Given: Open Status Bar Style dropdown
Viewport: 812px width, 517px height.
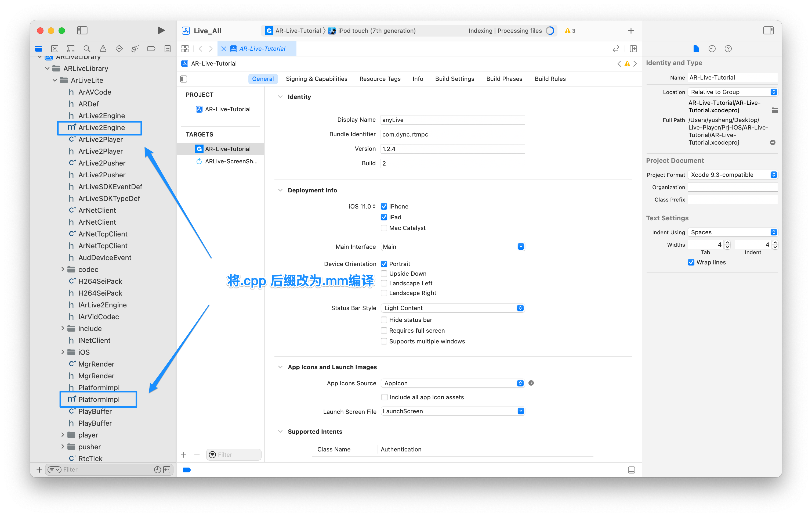Looking at the screenshot, I should click(x=452, y=308).
